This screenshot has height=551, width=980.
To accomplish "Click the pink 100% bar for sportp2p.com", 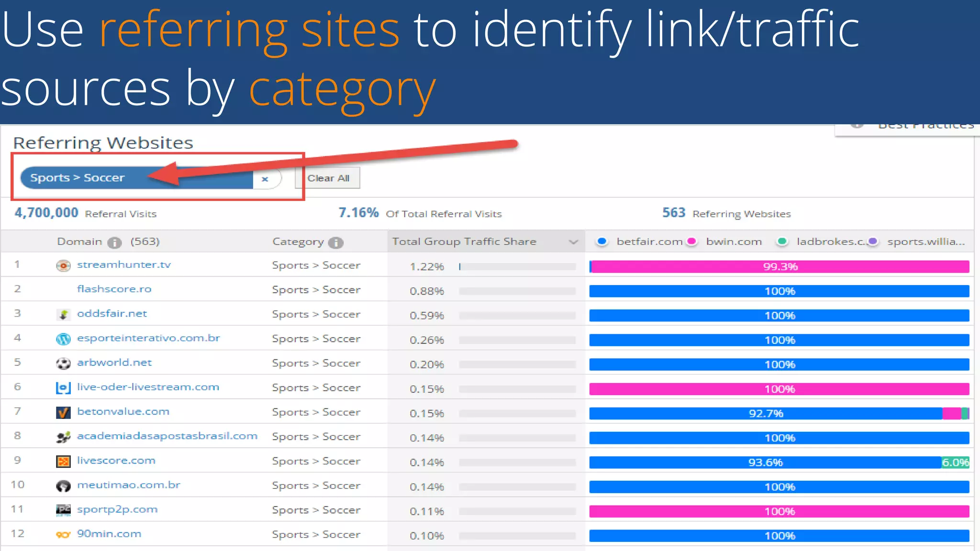I will click(779, 511).
